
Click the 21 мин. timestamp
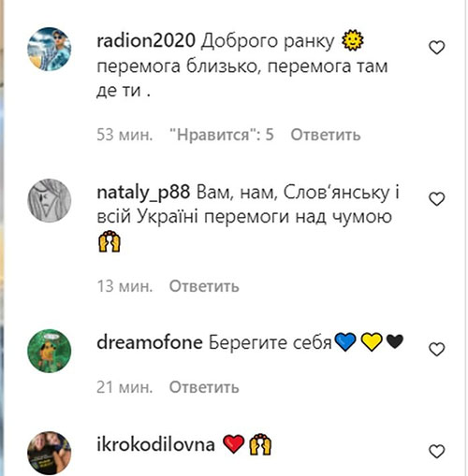pos(124,387)
